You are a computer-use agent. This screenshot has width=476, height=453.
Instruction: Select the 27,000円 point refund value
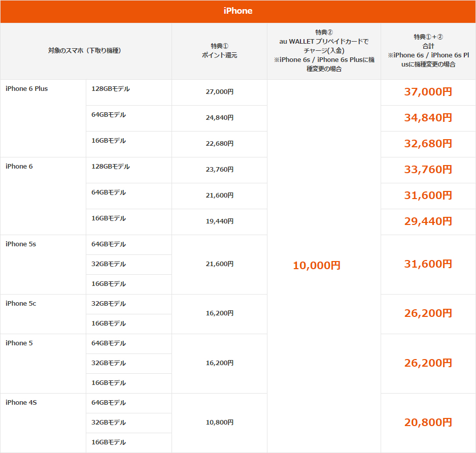[220, 92]
